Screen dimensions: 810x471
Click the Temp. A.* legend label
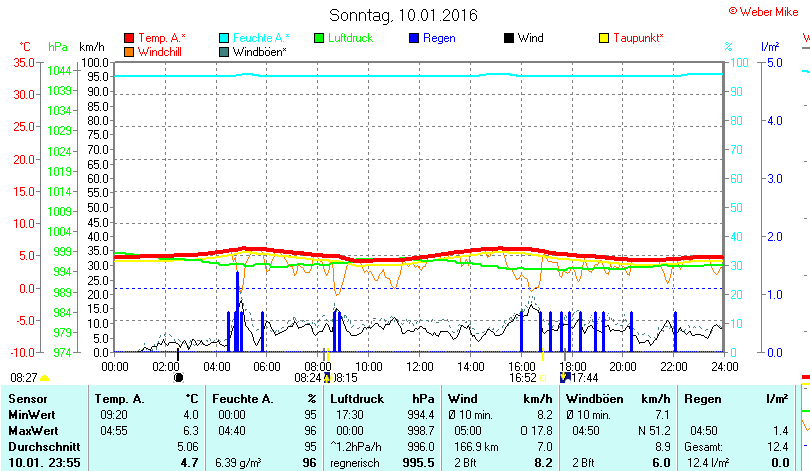(162, 38)
